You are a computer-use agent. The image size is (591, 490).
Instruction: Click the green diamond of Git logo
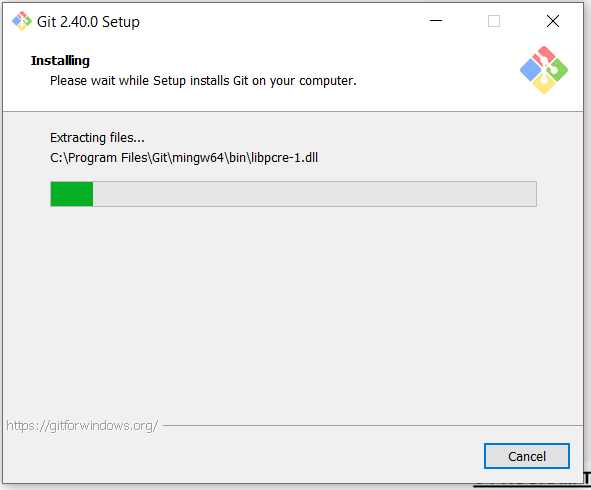tap(557, 70)
